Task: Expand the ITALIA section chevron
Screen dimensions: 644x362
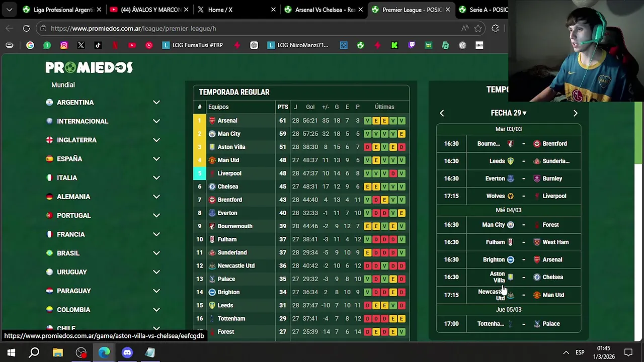Action: 156,178
